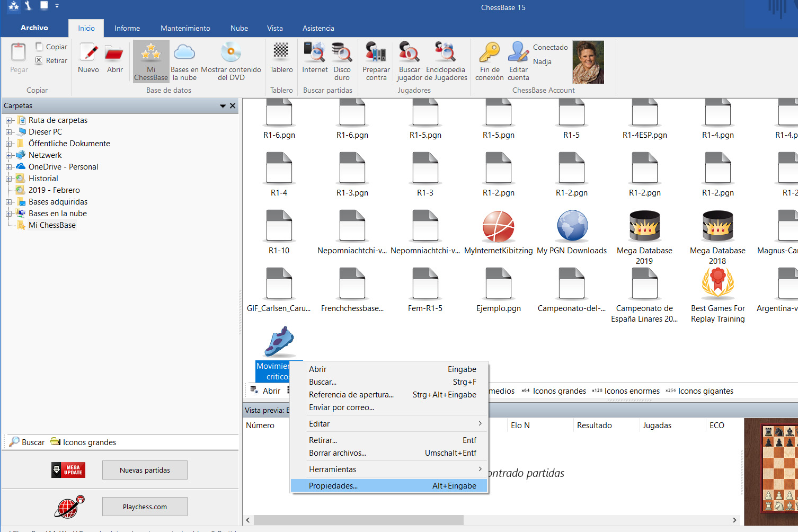Open the Tablero board icon

281,52
